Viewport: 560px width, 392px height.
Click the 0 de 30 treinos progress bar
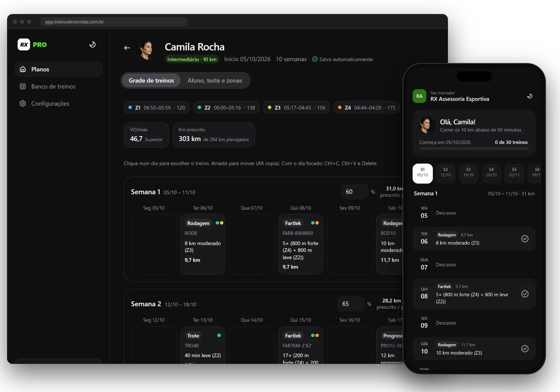(474, 148)
